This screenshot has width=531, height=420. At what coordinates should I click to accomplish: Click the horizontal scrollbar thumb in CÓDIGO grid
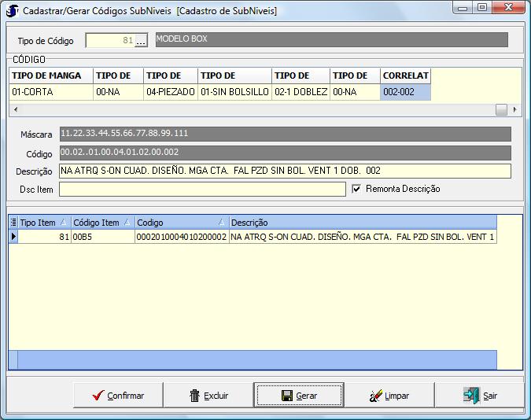click(x=501, y=110)
